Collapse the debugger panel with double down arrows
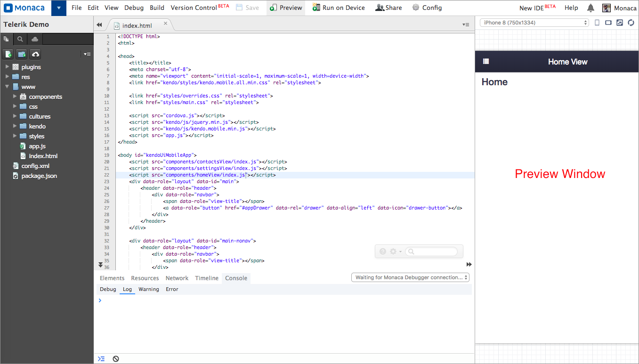 pyautogui.click(x=100, y=265)
